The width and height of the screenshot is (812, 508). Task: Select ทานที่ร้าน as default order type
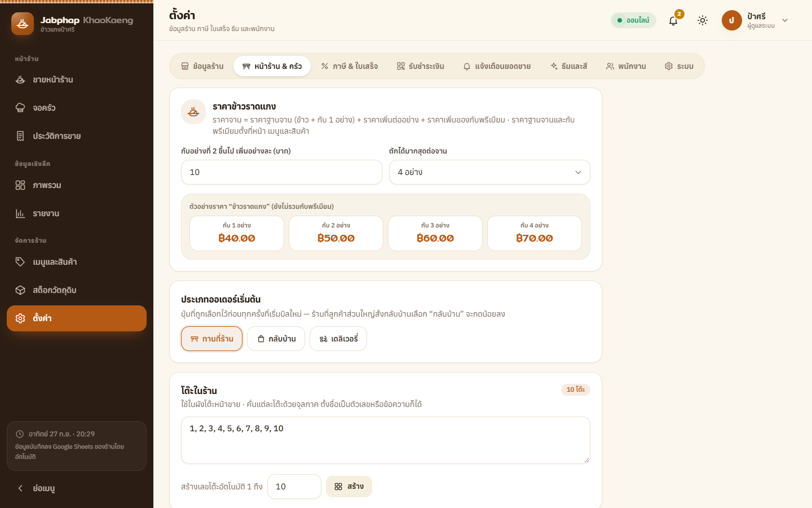point(211,339)
